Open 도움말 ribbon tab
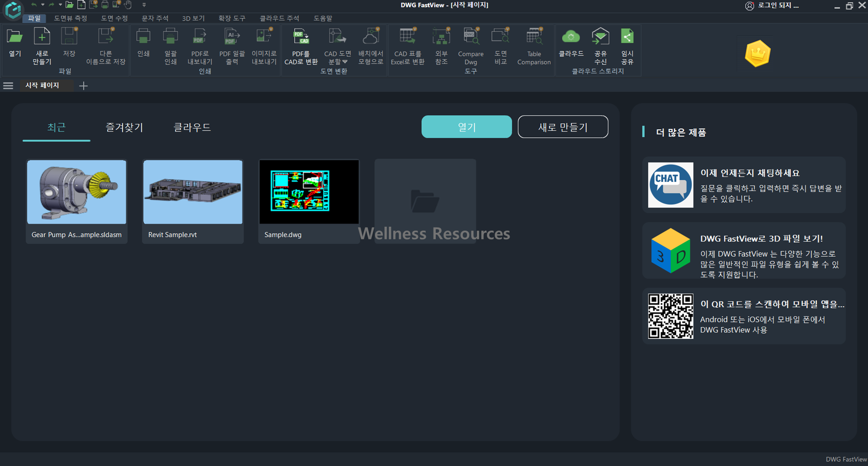The image size is (868, 466). tap(323, 18)
